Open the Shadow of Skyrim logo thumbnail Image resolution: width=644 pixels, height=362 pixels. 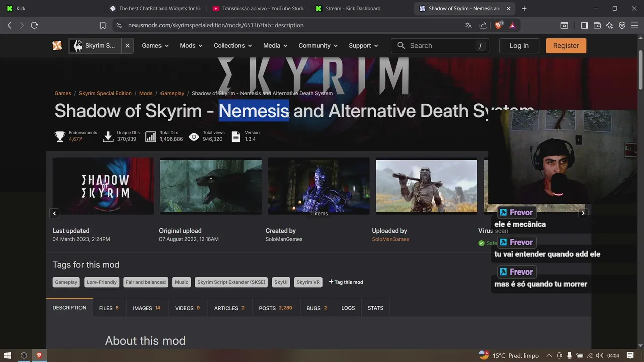[x=103, y=186]
